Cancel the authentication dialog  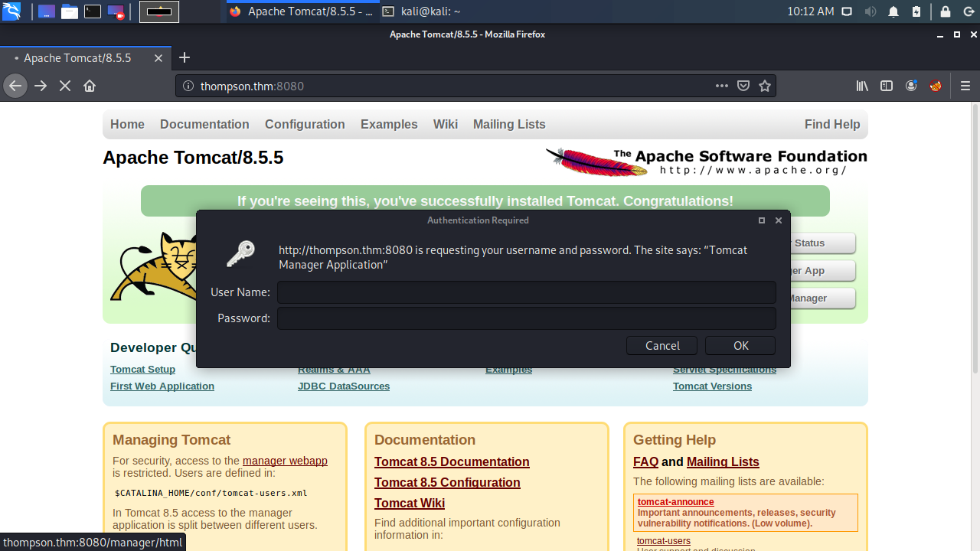[x=662, y=345]
